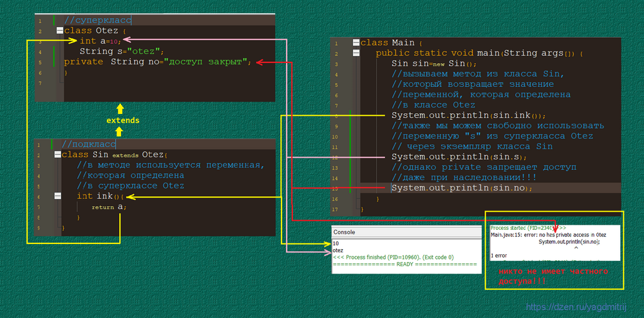Click the //суперкласс comment line
Screen dimensions: 644x318
(98, 20)
